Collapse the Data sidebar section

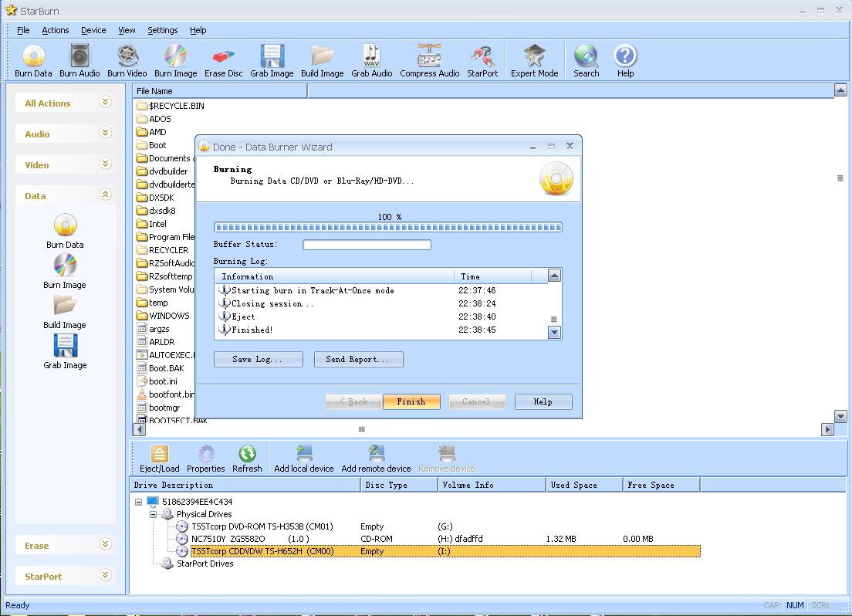tap(106, 195)
